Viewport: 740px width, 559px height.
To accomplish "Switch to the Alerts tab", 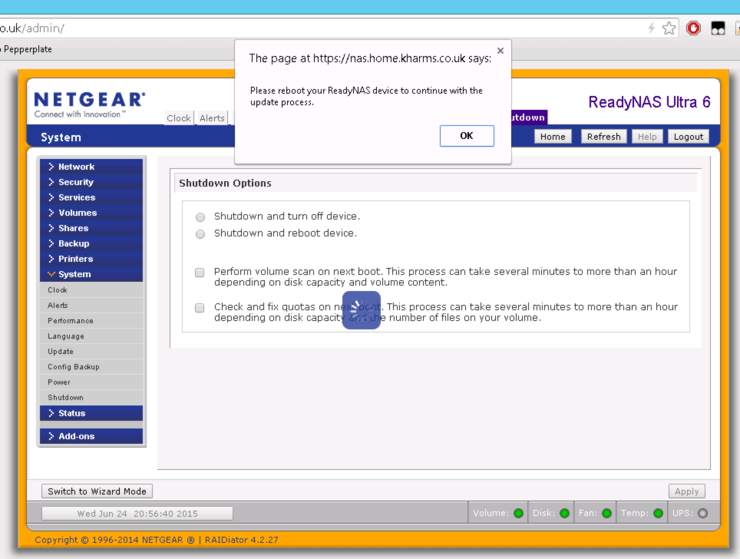I will click(212, 118).
